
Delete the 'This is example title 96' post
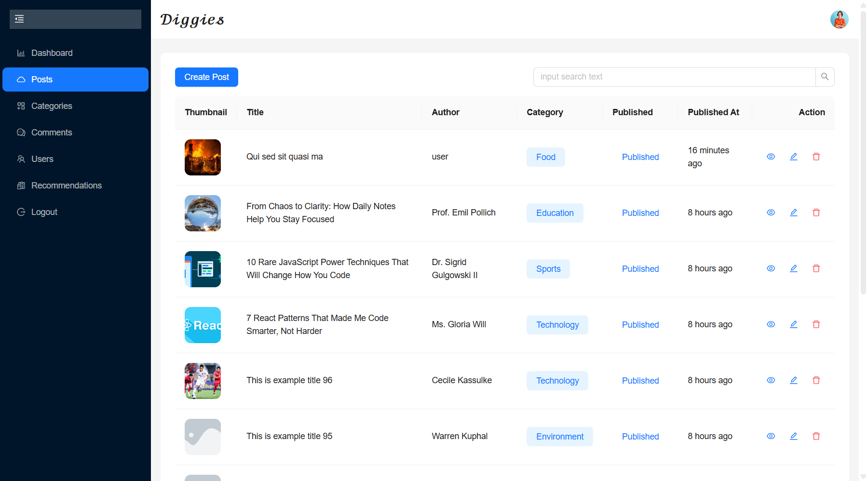(816, 380)
